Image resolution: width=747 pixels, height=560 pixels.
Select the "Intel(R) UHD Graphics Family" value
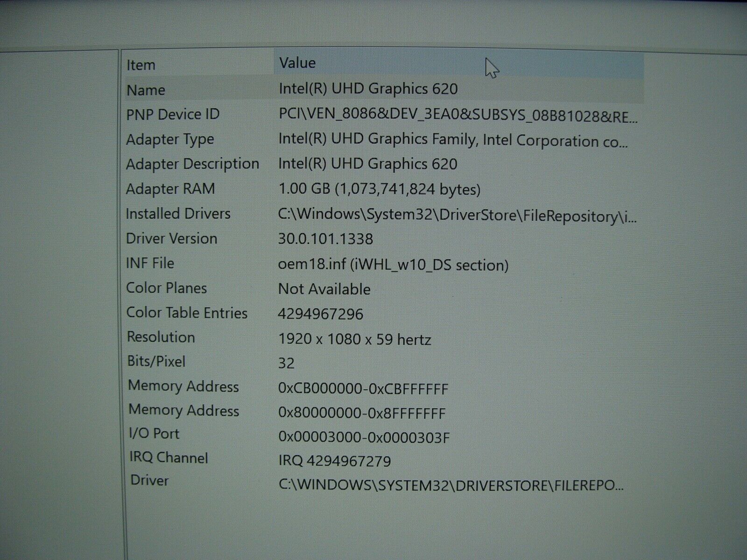pos(453,140)
